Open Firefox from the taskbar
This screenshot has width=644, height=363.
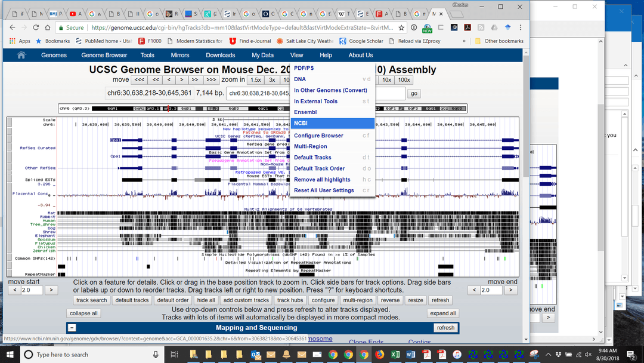(x=379, y=355)
